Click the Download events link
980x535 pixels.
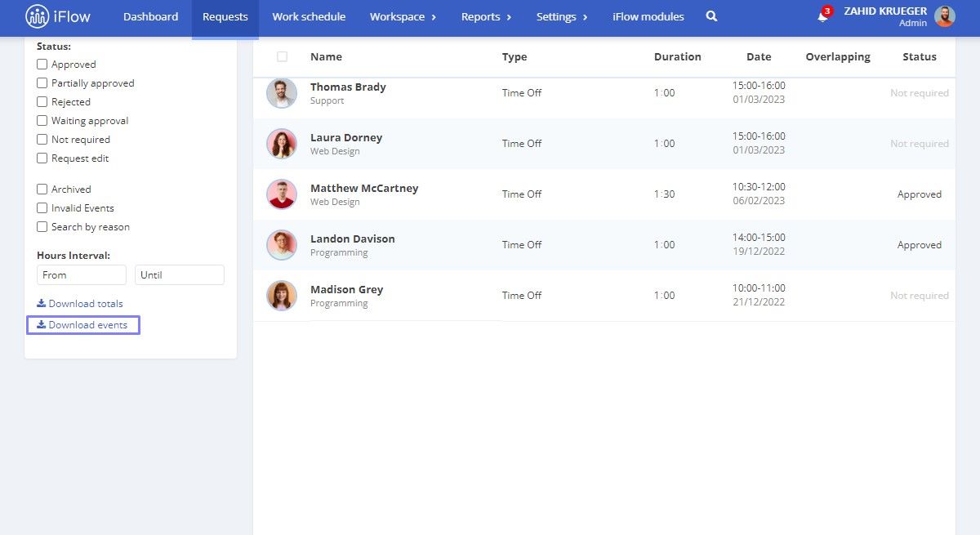tap(83, 325)
